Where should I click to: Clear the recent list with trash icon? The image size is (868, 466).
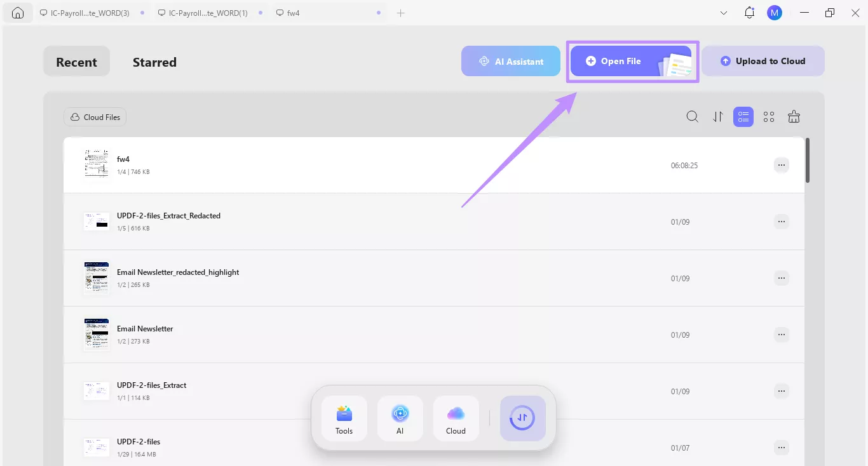pos(794,117)
